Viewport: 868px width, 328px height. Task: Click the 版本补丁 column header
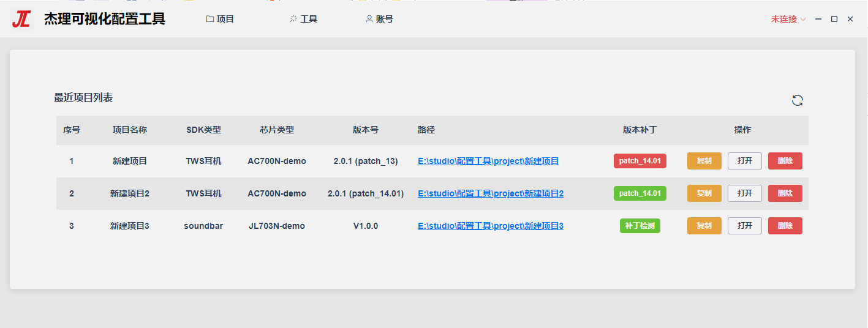tap(640, 130)
